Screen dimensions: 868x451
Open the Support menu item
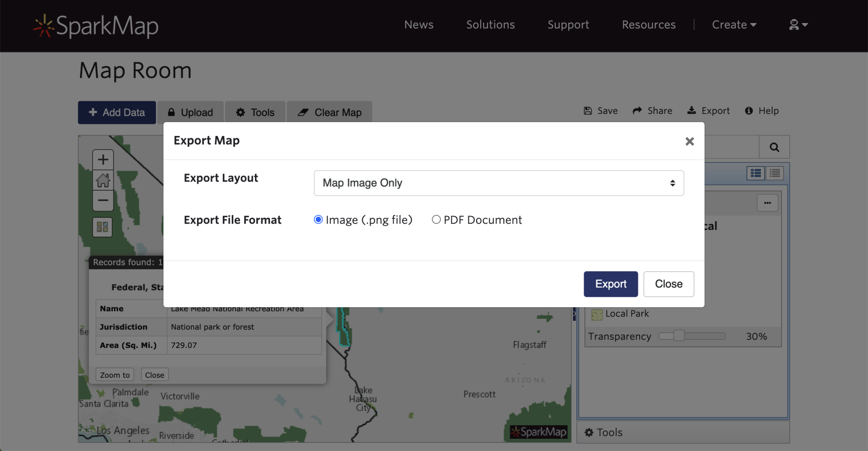click(568, 25)
